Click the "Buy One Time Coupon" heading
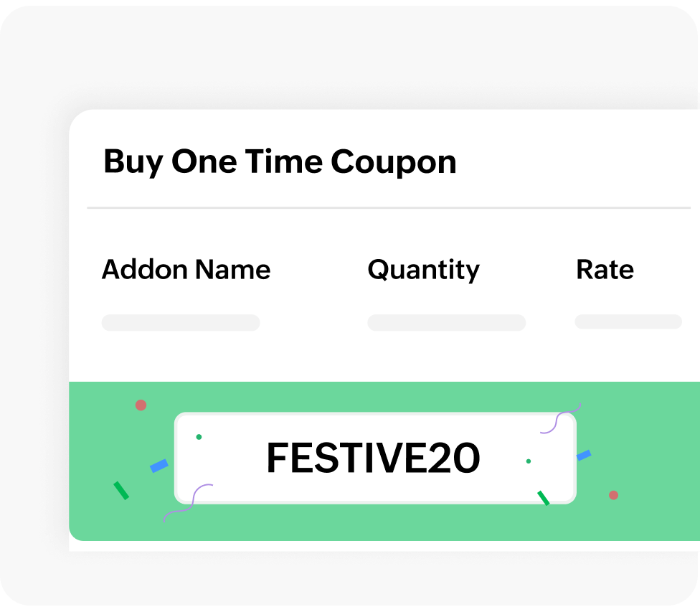 pyautogui.click(x=280, y=162)
